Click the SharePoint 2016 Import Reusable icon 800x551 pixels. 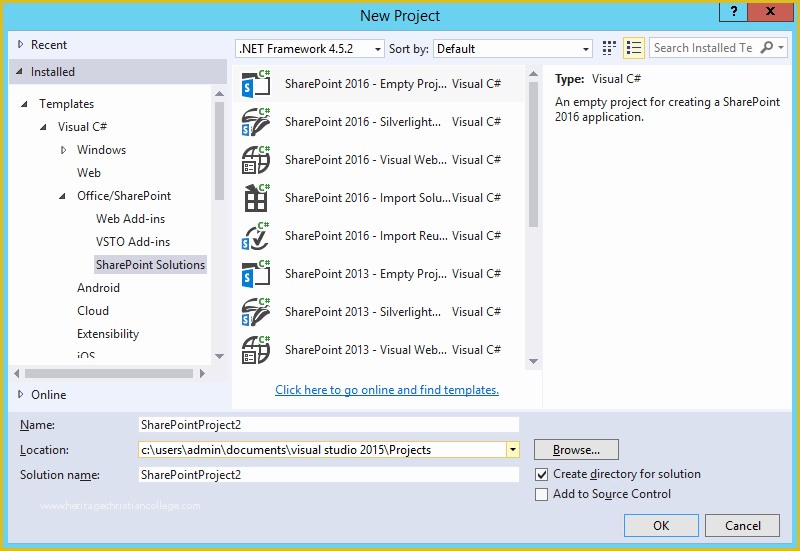(256, 236)
